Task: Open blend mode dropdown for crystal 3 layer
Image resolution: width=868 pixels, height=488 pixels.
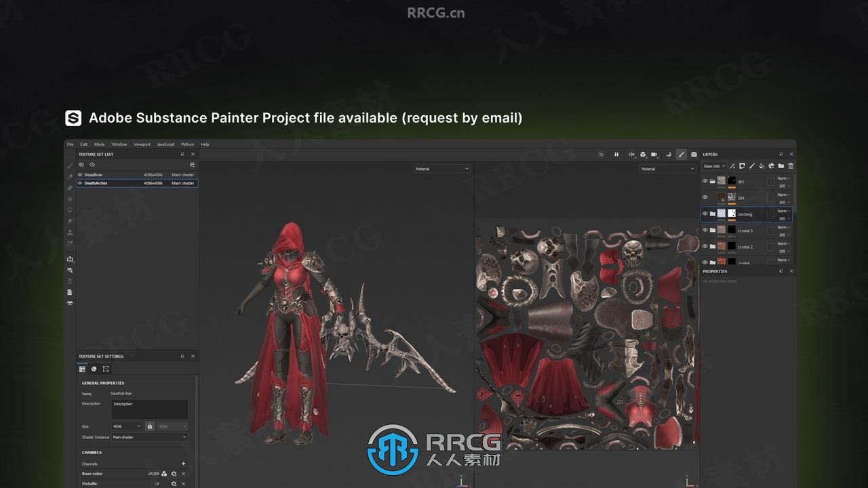Action: (x=783, y=227)
